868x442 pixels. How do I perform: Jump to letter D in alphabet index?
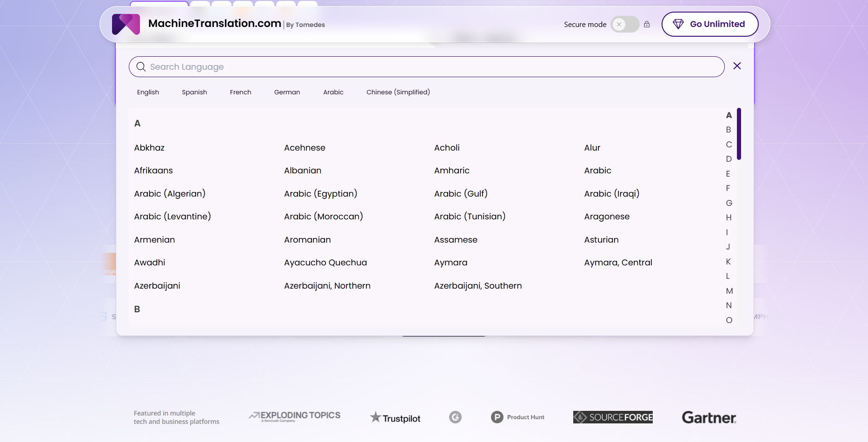(729, 159)
